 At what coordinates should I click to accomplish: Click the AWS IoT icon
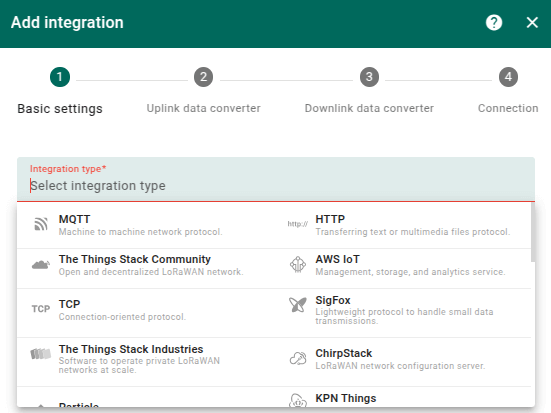pos(298,264)
